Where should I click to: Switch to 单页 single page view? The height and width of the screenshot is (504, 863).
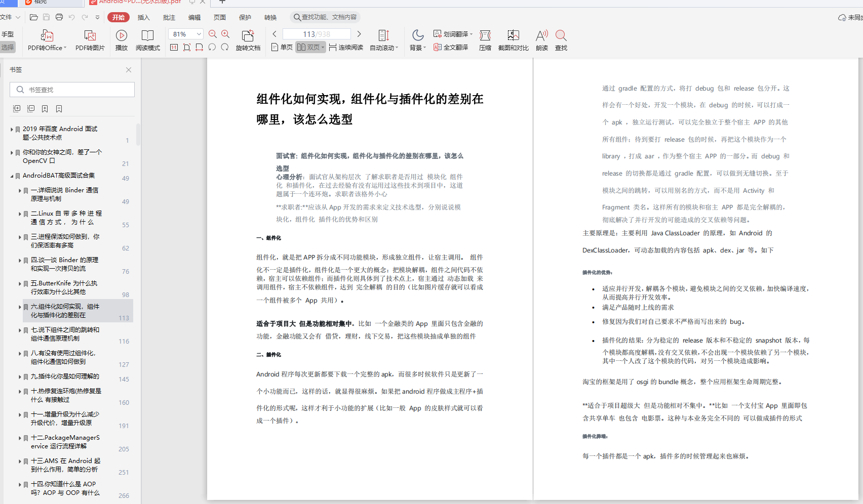282,48
